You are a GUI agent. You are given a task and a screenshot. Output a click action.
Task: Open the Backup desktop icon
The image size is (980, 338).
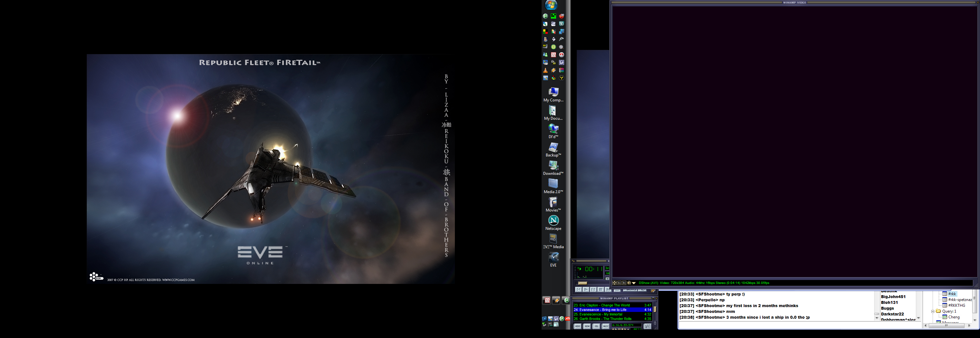click(554, 150)
